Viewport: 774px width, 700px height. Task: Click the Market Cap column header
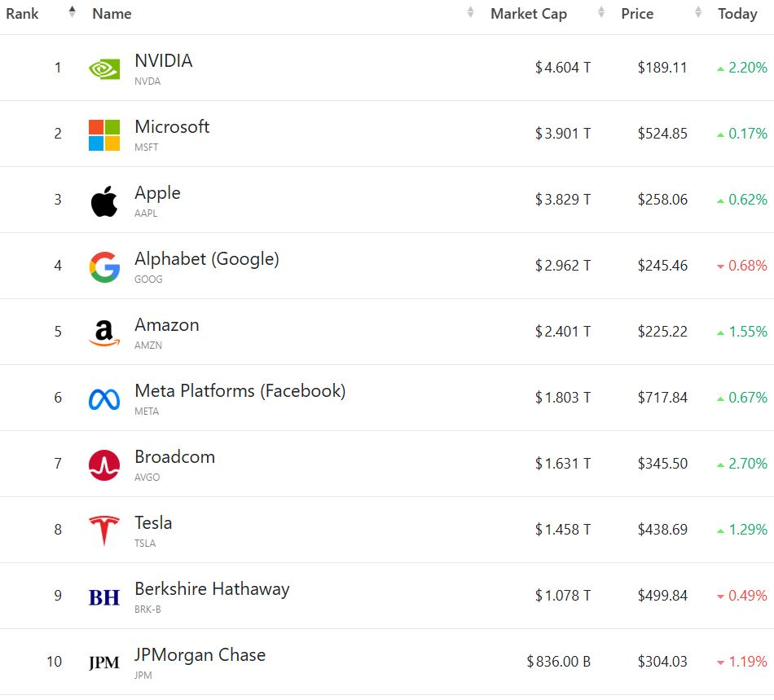click(528, 14)
